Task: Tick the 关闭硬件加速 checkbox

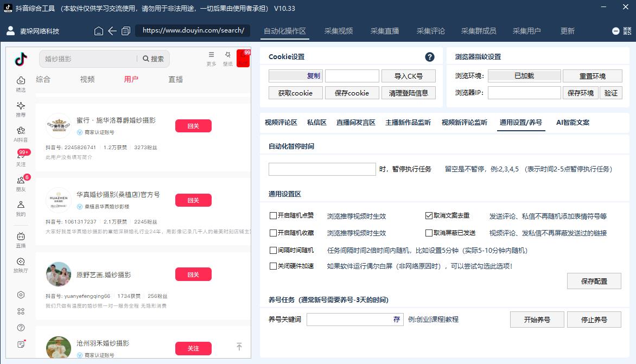Action: pos(274,266)
